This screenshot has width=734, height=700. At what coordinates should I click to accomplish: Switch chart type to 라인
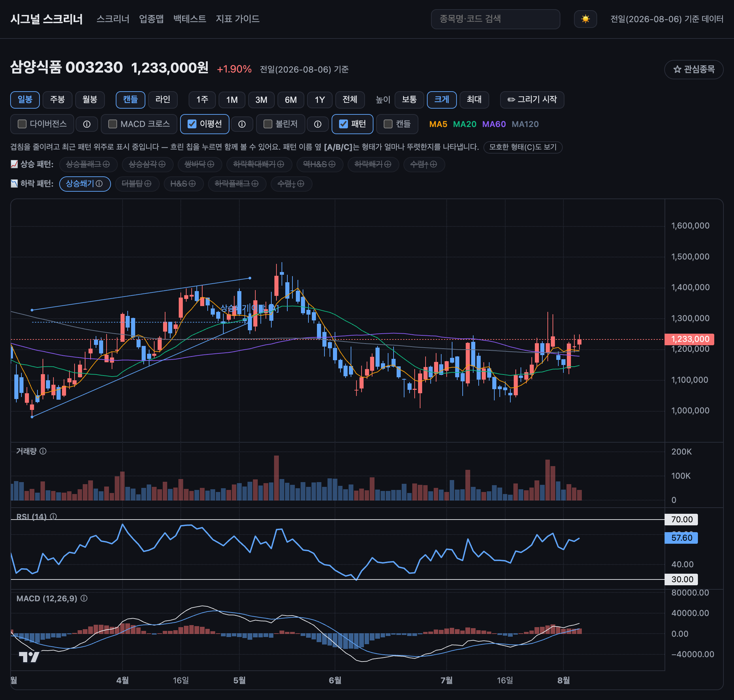[163, 100]
